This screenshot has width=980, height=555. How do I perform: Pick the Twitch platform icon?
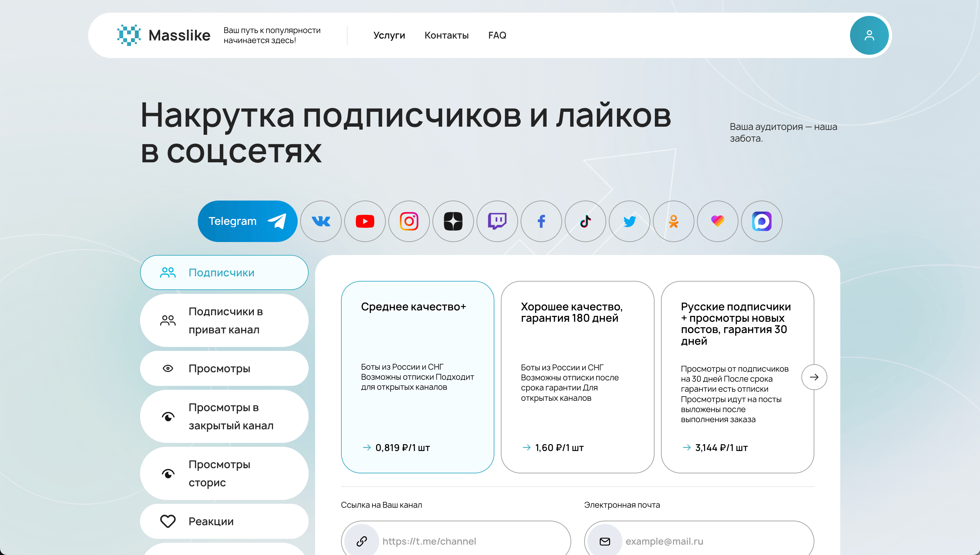pyautogui.click(x=497, y=221)
